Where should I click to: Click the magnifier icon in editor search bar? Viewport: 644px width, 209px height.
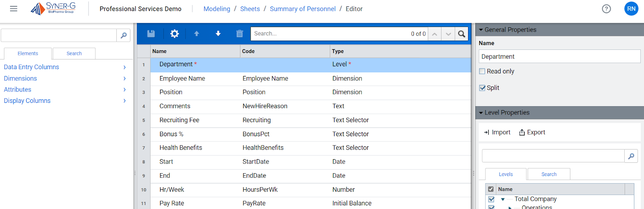(462, 34)
